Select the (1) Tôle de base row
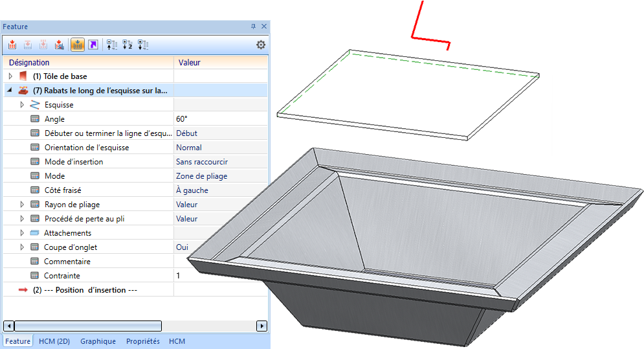Screen dimensions: 644x349 tap(135, 76)
